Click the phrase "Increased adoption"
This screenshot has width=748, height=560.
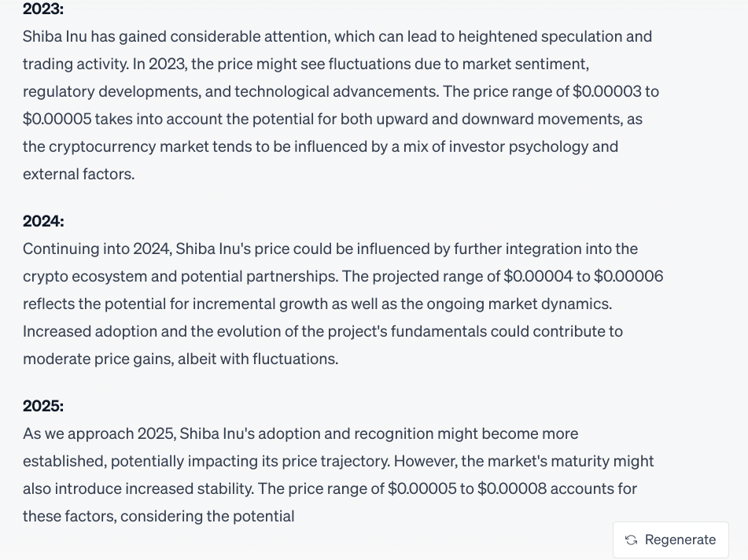coord(90,331)
